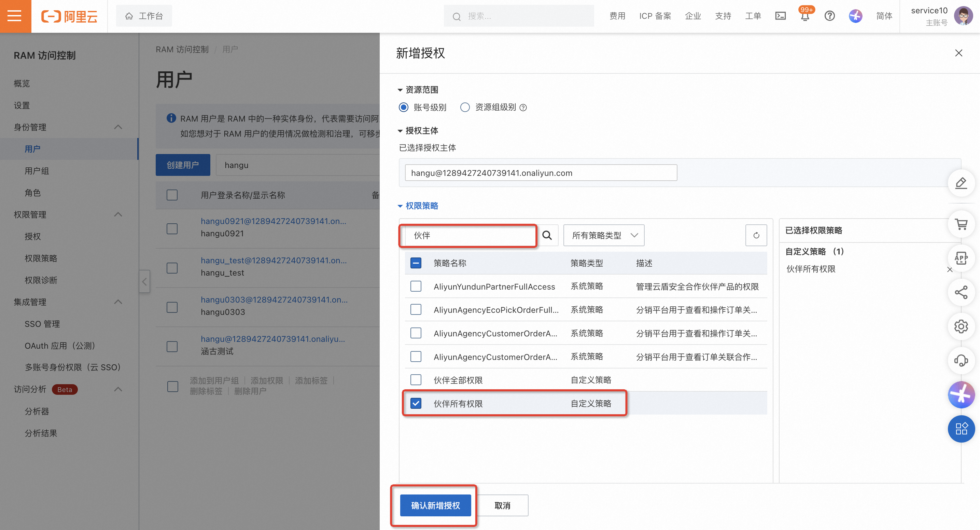Open the hamburger main menu

[14, 16]
